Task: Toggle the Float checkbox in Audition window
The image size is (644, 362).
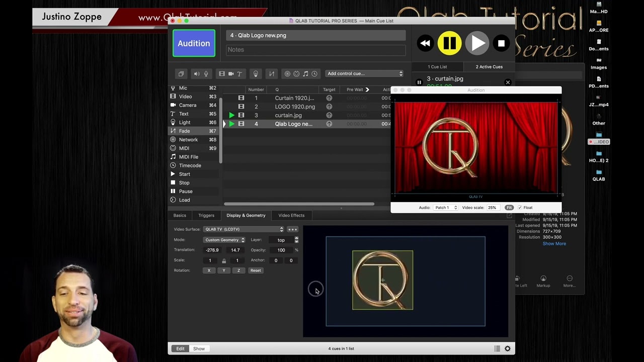Action: coord(520,208)
